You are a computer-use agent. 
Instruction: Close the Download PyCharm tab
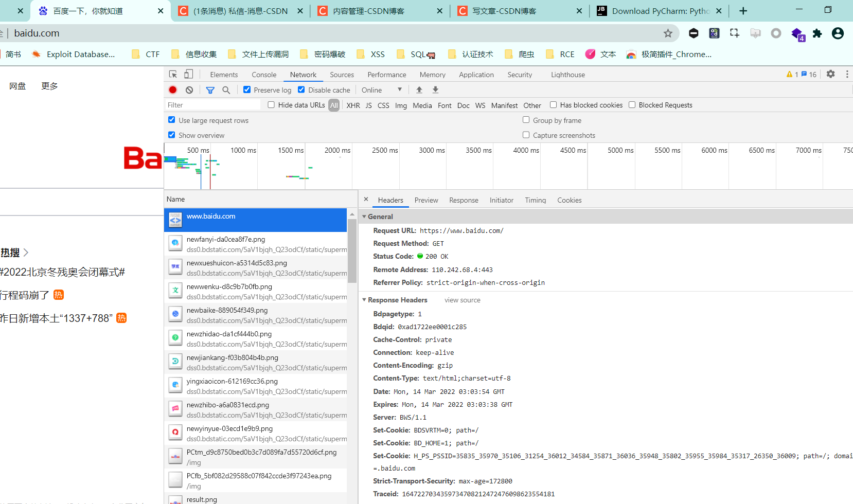tap(719, 11)
